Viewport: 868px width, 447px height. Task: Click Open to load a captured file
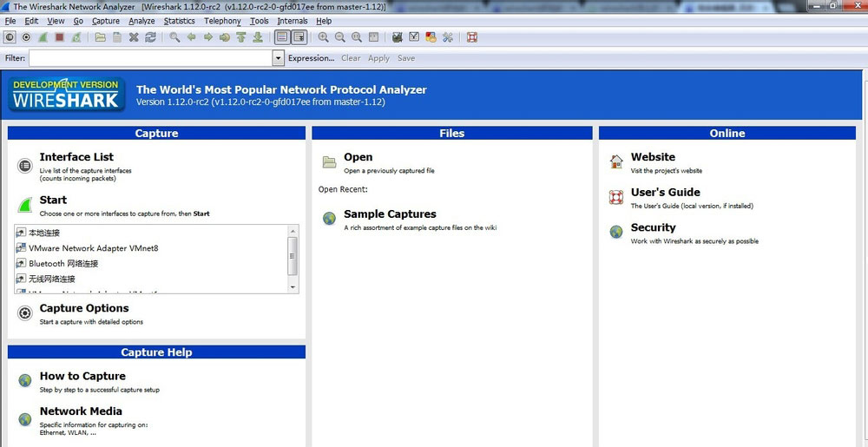coord(358,157)
